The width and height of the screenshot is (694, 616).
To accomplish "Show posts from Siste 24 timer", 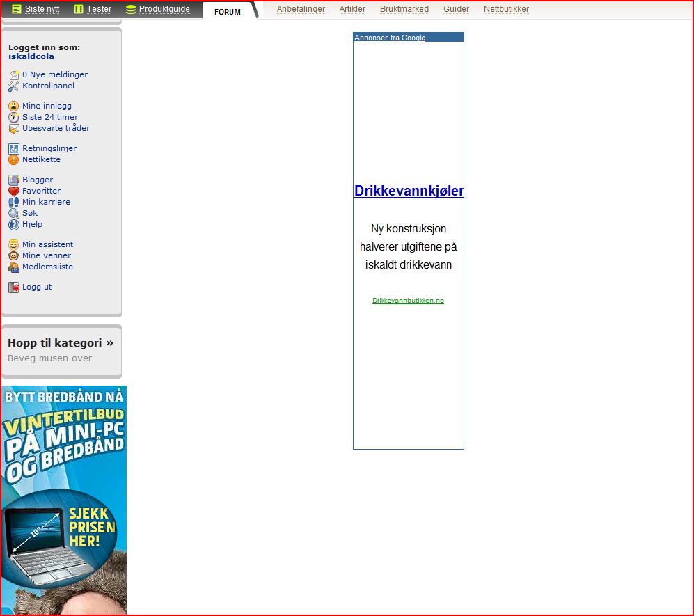I will point(50,117).
